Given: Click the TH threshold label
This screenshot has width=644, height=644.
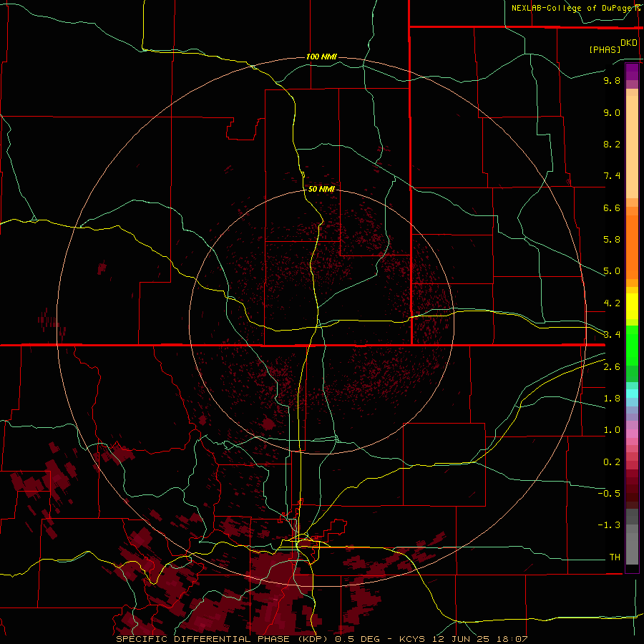Looking at the screenshot, I should click(615, 557).
